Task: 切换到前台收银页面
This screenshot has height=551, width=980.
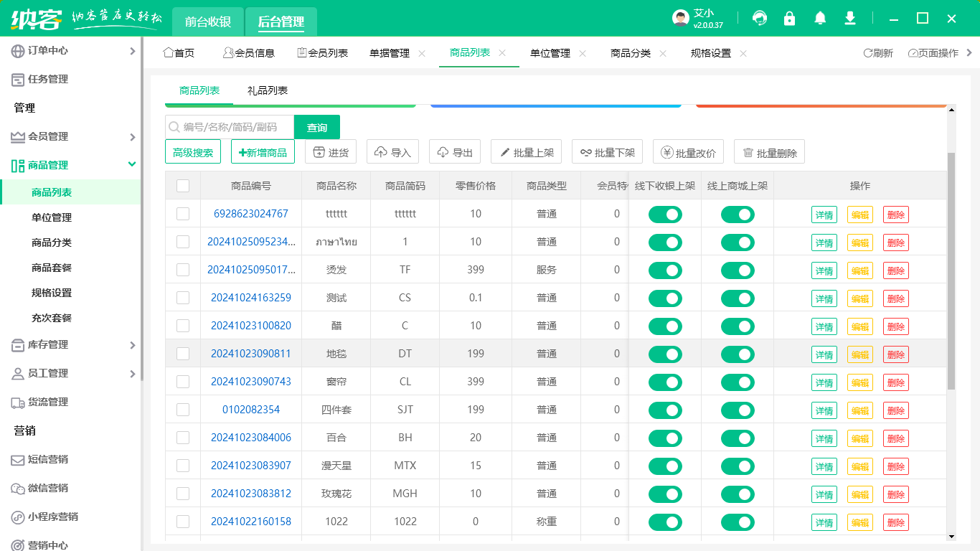Action: [208, 22]
